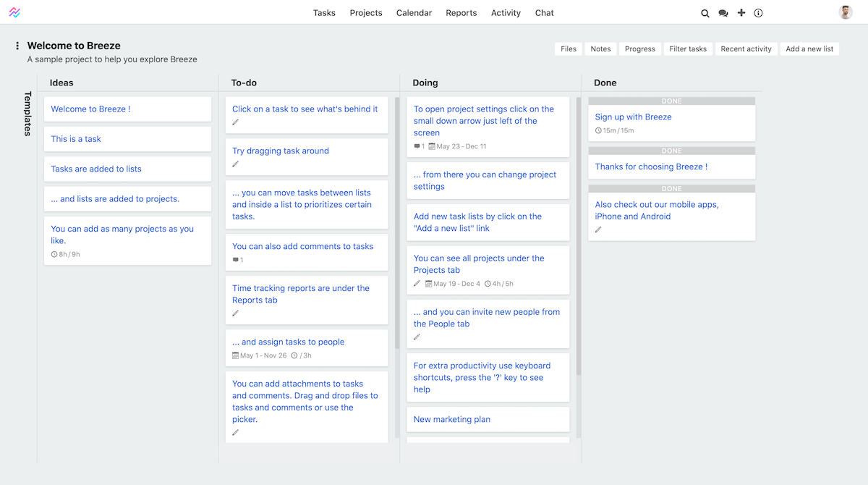This screenshot has height=485, width=868.
Task: Open the search magnifier icon
Action: (x=705, y=13)
